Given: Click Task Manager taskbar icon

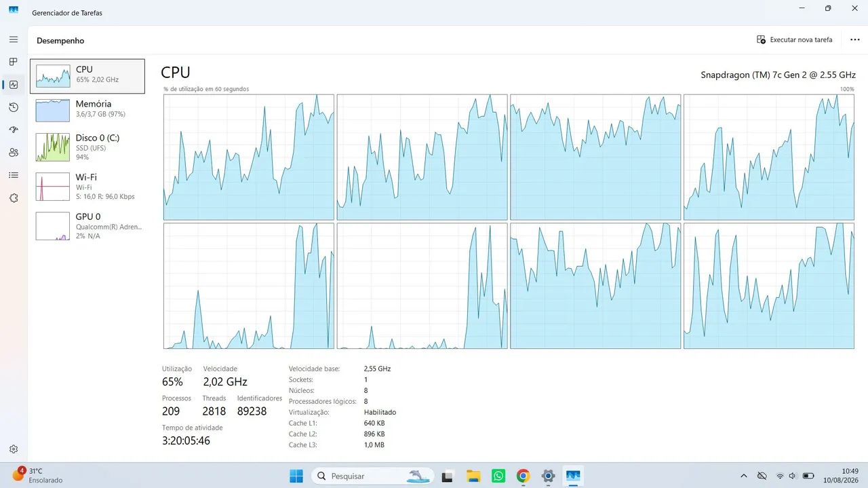Looking at the screenshot, I should click(x=573, y=476).
